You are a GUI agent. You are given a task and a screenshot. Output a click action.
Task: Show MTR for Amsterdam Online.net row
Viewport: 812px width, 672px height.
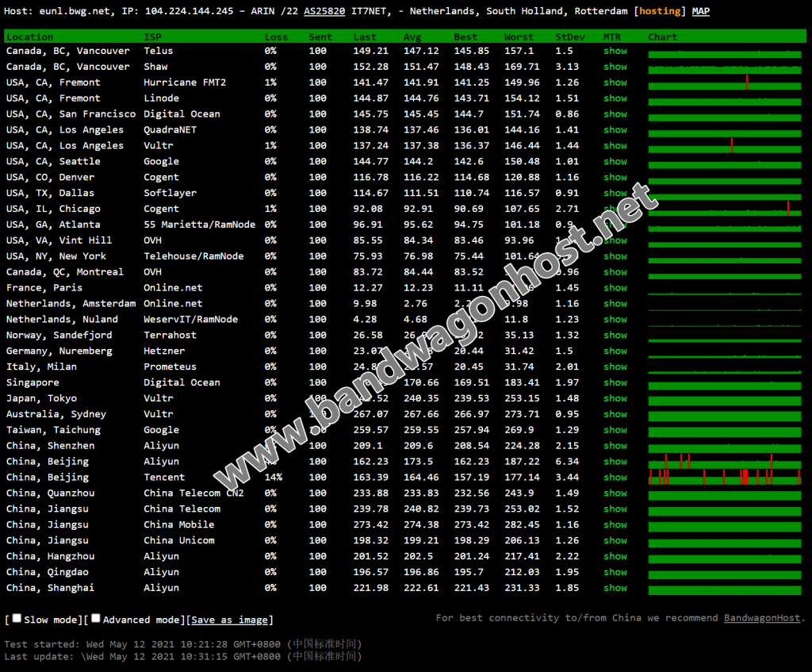tap(615, 304)
